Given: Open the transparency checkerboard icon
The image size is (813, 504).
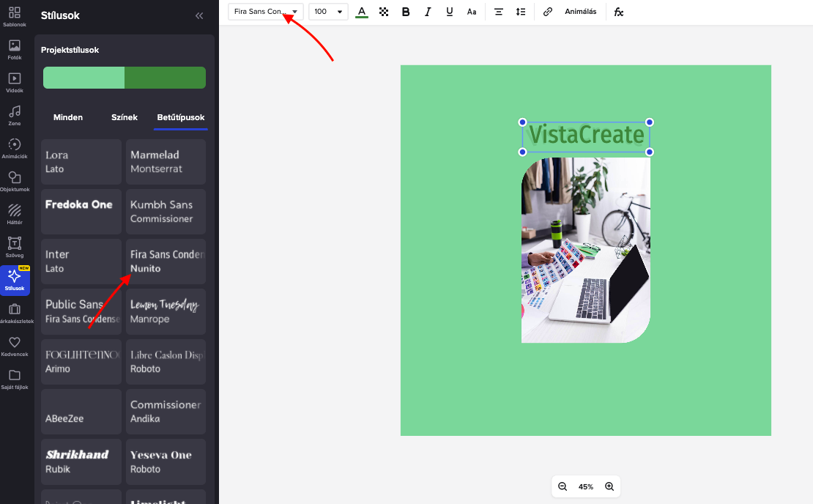Looking at the screenshot, I should click(x=384, y=12).
